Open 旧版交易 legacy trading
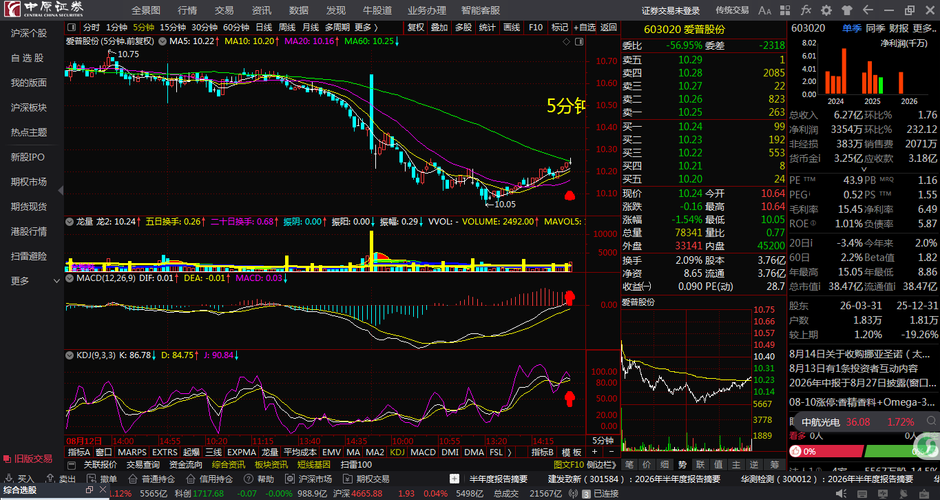Image resolution: width=940 pixels, height=500 pixels. pos(28,459)
